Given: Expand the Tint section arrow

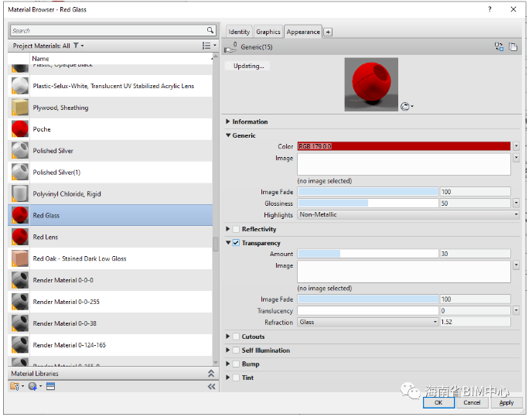Looking at the screenshot, I should pos(228,378).
